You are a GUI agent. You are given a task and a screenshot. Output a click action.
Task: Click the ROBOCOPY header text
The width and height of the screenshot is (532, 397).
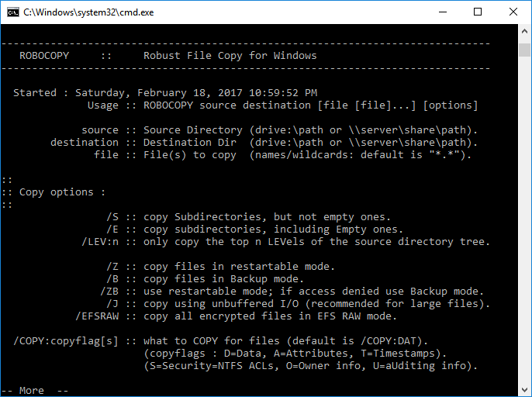[44, 56]
